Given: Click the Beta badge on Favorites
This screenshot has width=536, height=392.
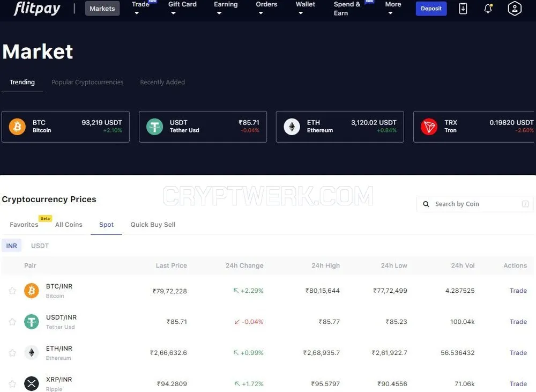Looking at the screenshot, I should (45, 218).
